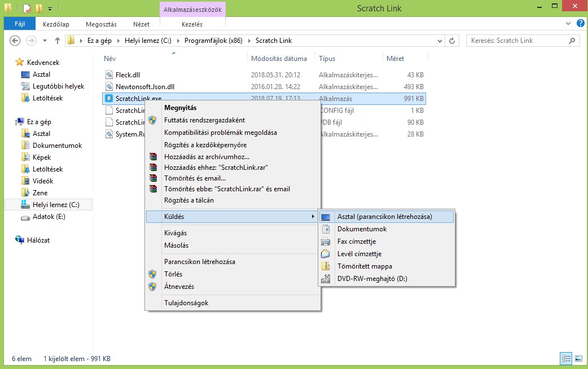Open the quick access toolbar customize dropdown
588x369 pixels.
point(50,8)
